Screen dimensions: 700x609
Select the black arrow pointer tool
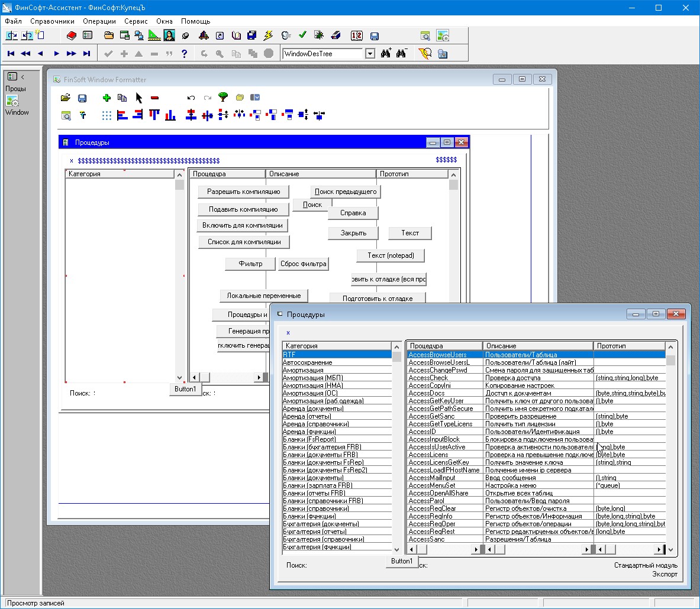(139, 98)
